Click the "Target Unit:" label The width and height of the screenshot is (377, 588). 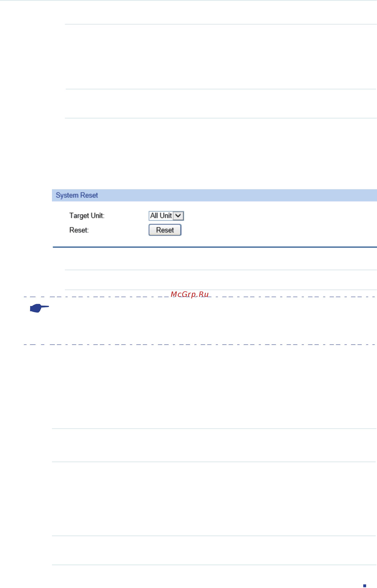tap(87, 216)
